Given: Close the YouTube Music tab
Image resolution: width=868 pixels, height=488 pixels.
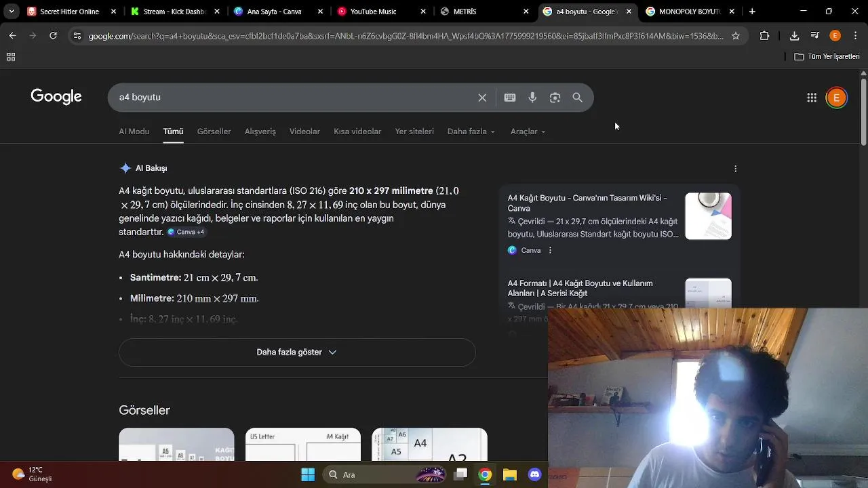Looking at the screenshot, I should pyautogui.click(x=423, y=12).
